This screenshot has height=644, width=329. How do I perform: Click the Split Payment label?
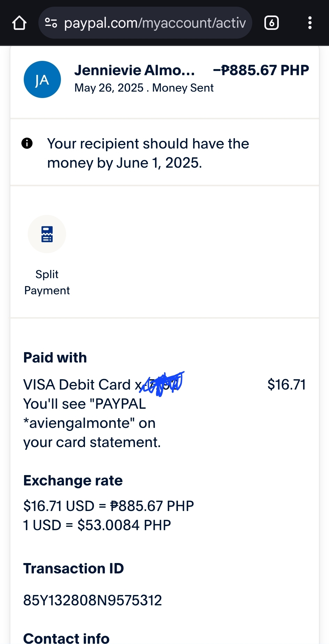[x=47, y=282]
